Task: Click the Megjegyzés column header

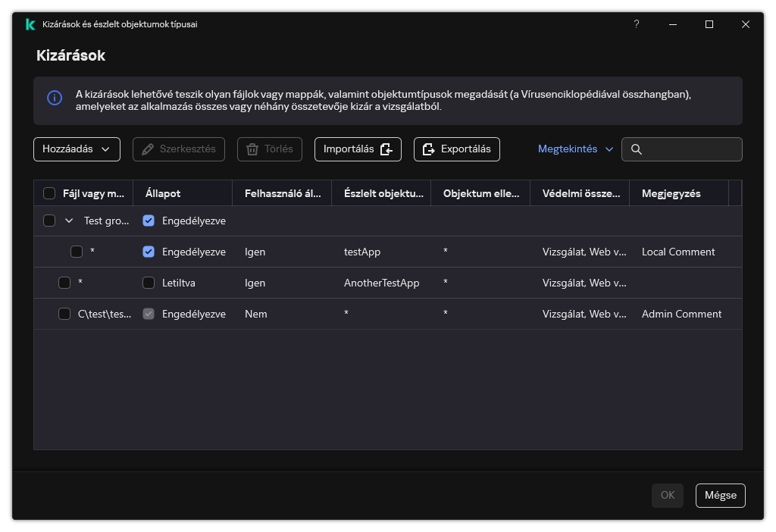Action: click(671, 193)
